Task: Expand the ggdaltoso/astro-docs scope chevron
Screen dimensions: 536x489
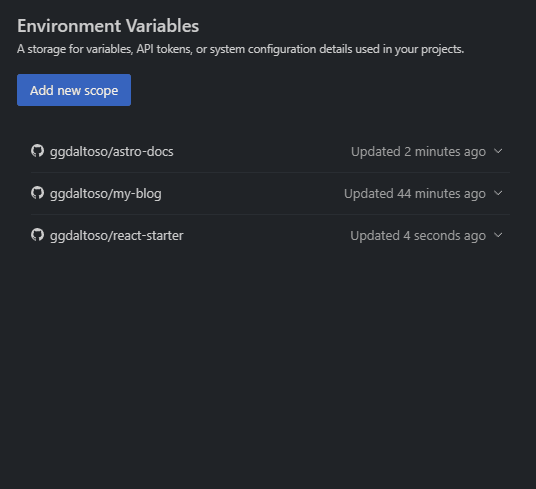Action: click(498, 151)
